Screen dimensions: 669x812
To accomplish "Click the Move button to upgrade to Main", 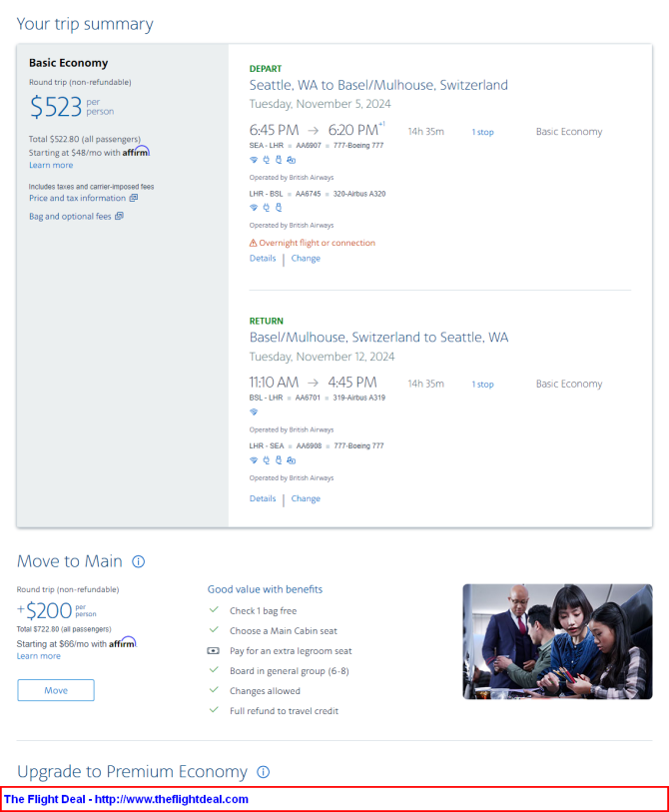I will coord(56,690).
